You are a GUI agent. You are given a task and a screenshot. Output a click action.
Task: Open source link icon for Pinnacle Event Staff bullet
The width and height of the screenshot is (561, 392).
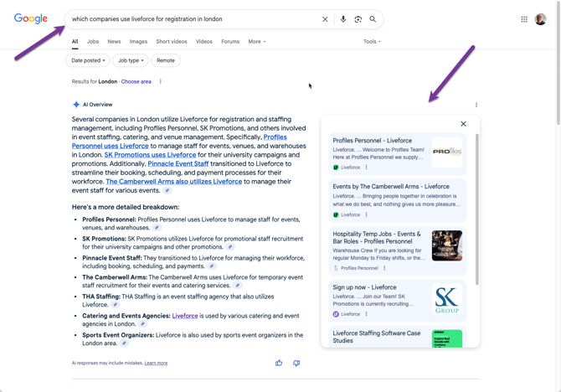click(212, 266)
